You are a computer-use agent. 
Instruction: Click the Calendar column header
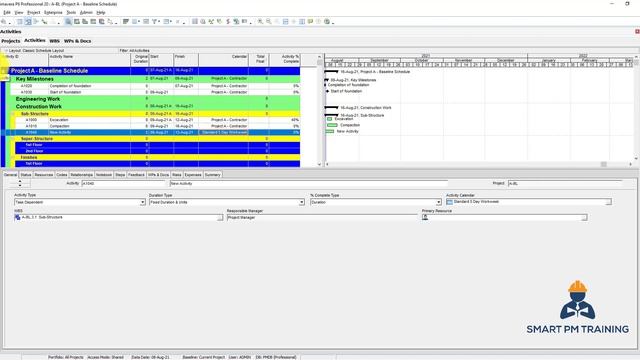pos(223,60)
